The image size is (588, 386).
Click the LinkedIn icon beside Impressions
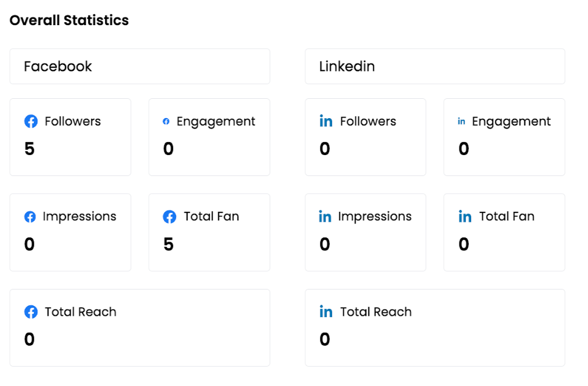click(325, 217)
